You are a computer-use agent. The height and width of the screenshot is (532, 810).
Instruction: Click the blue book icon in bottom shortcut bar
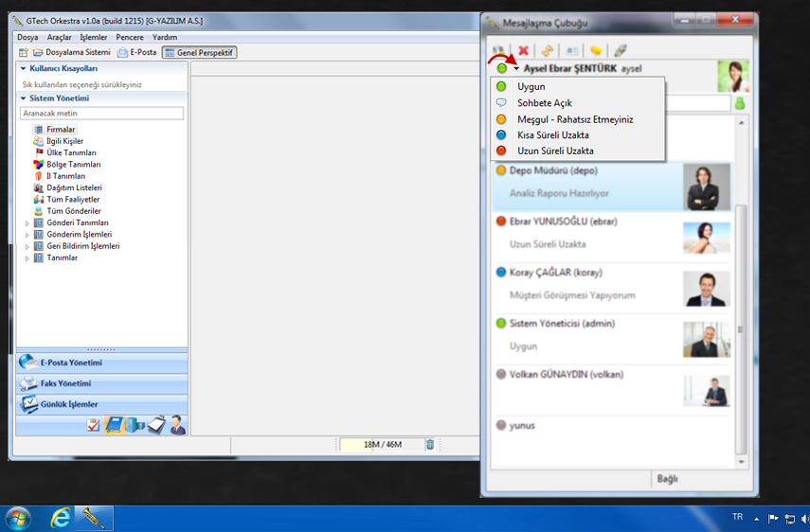114,425
